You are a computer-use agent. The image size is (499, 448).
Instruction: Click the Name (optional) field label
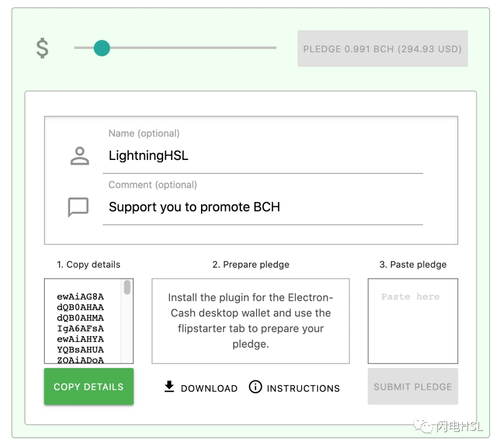(144, 134)
